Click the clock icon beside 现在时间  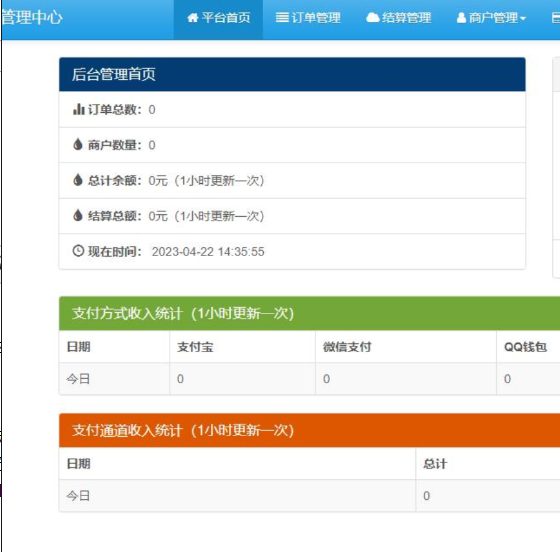(x=78, y=251)
